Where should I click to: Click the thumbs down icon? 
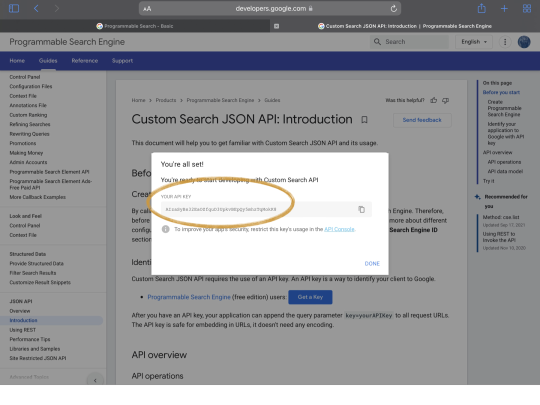point(445,100)
